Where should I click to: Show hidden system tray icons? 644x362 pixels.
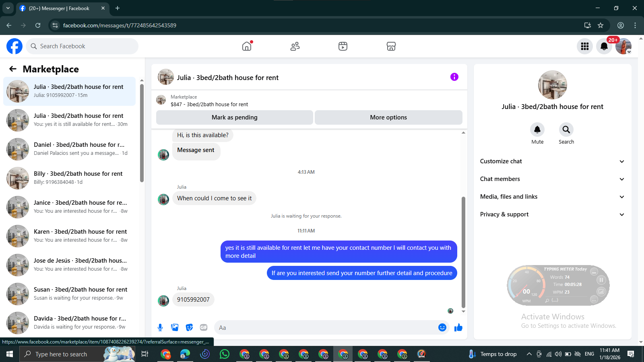[529, 354]
